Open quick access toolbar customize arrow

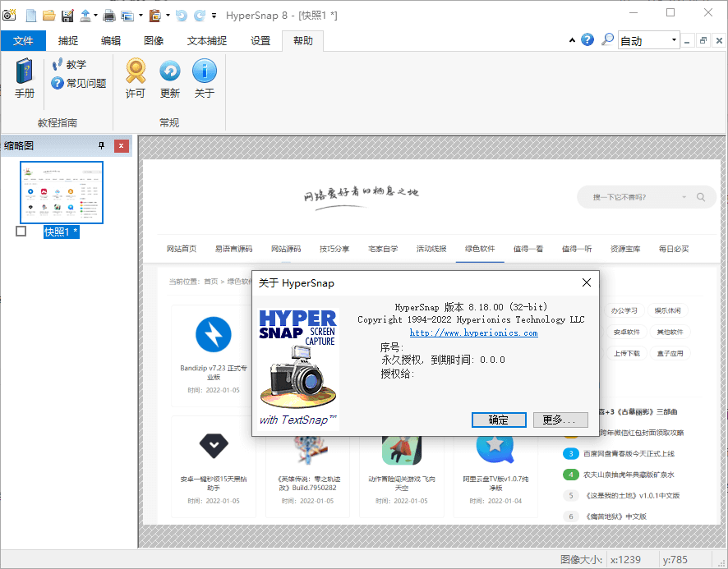tap(214, 16)
